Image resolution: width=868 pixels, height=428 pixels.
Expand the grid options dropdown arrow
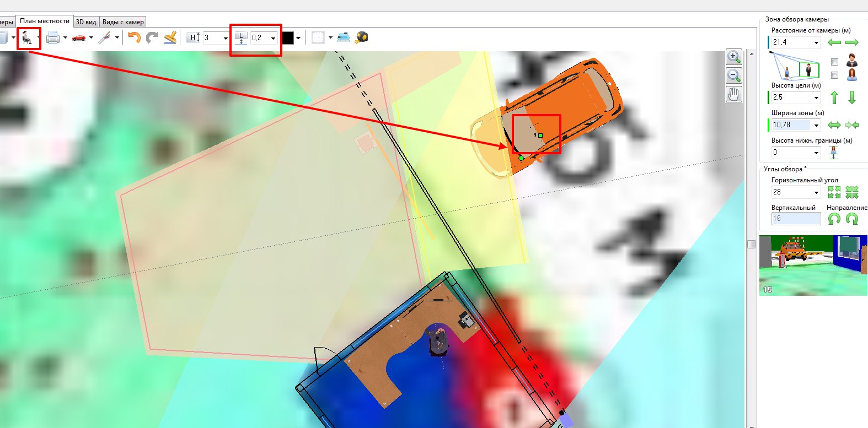330,38
